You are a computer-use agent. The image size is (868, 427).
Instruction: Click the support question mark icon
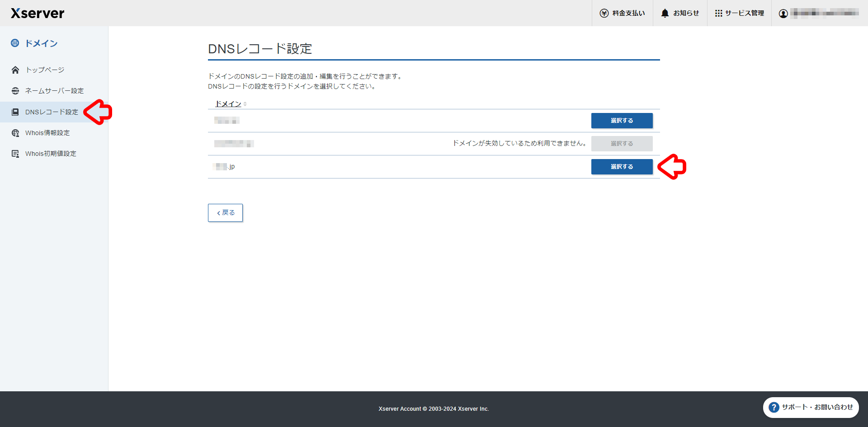pyautogui.click(x=774, y=408)
